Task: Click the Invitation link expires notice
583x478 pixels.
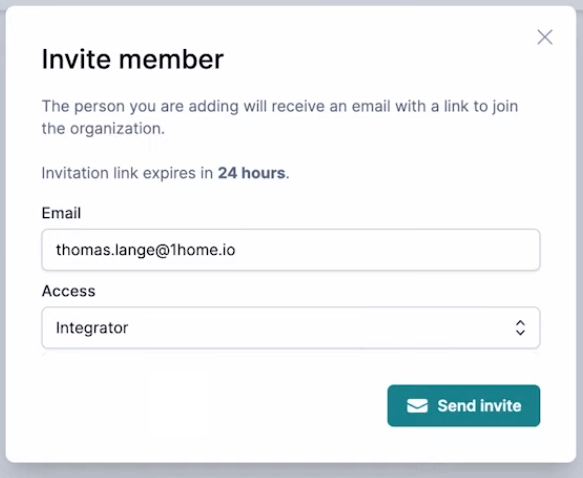Action: point(165,173)
